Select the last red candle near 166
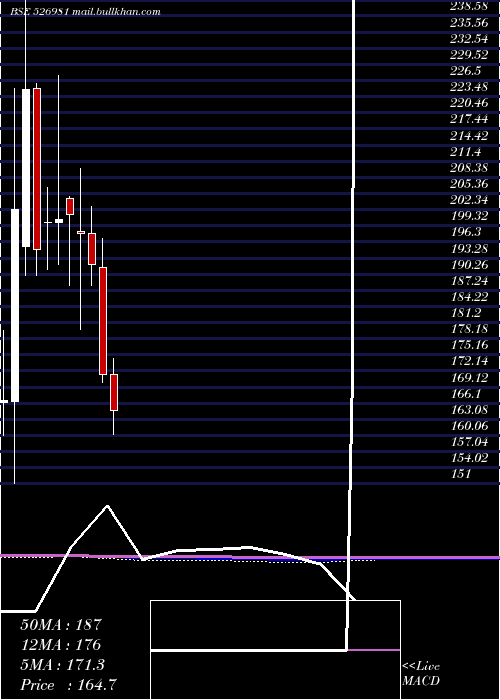 tap(114, 392)
